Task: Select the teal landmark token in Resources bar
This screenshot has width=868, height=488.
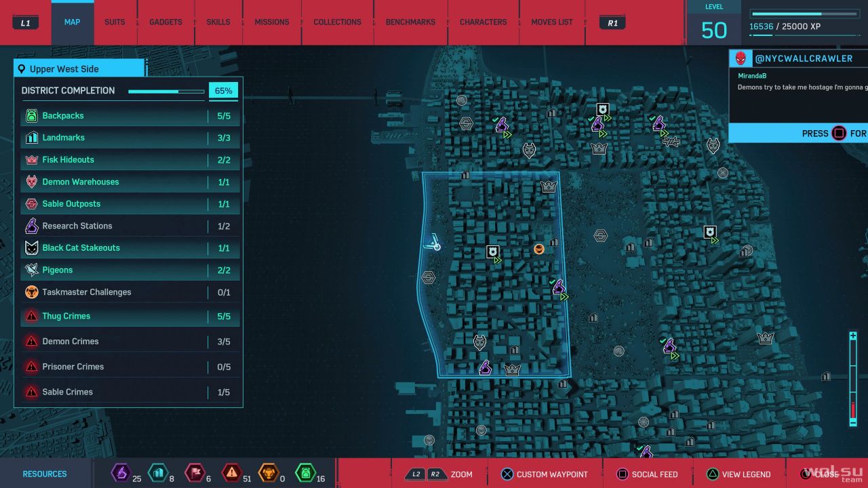Action: click(157, 472)
